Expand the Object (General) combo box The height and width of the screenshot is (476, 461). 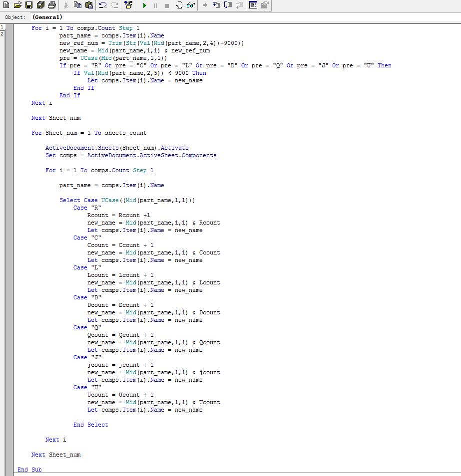pyautogui.click(x=245, y=17)
